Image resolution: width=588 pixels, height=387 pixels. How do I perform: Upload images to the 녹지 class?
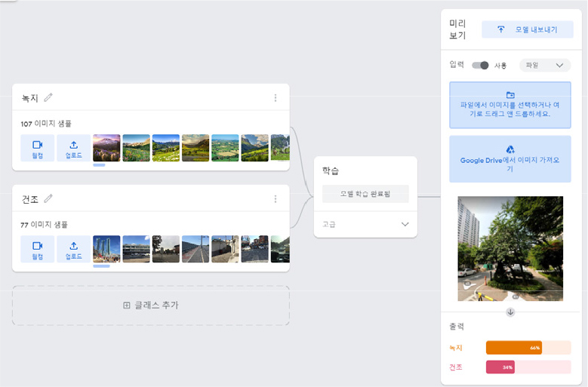click(x=73, y=148)
